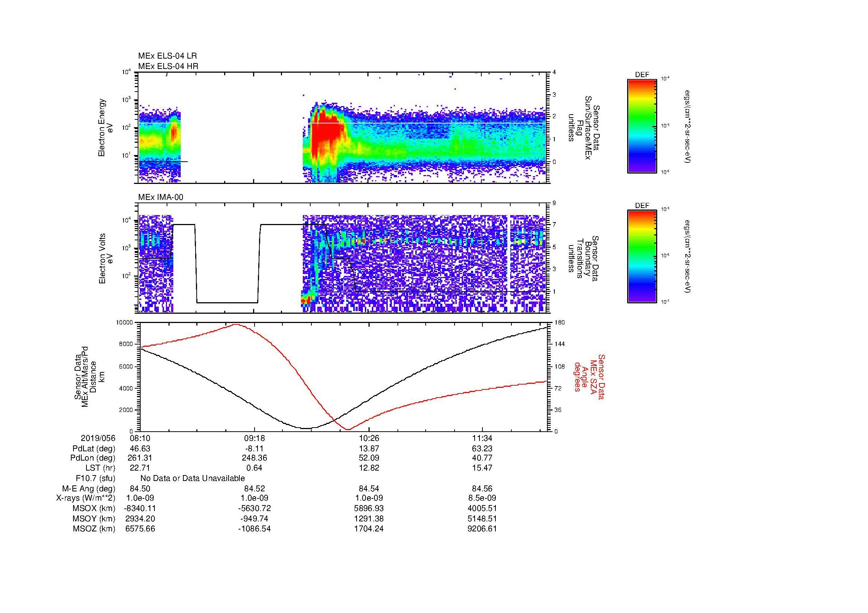This screenshot has height=613, width=868.
Task: Click X-rays value 8.5e-09
Action: point(482,498)
